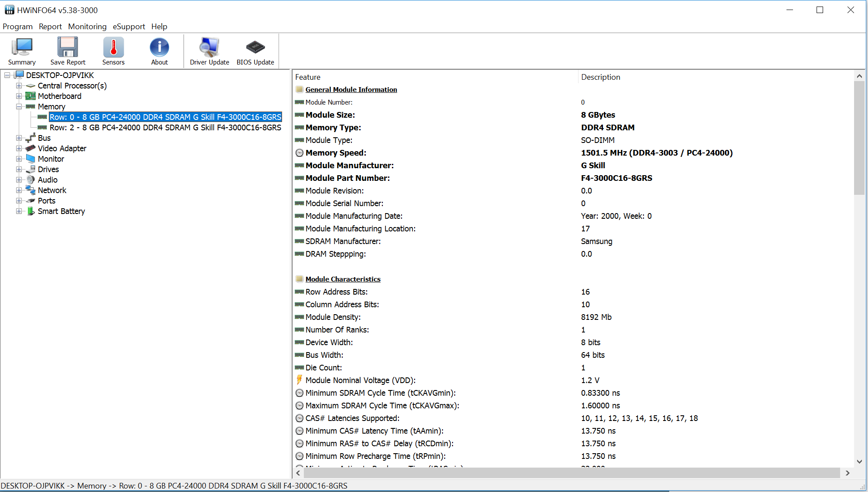Select Row 2 memory module entry
Viewport: 868px width, 492px height.
tap(166, 127)
